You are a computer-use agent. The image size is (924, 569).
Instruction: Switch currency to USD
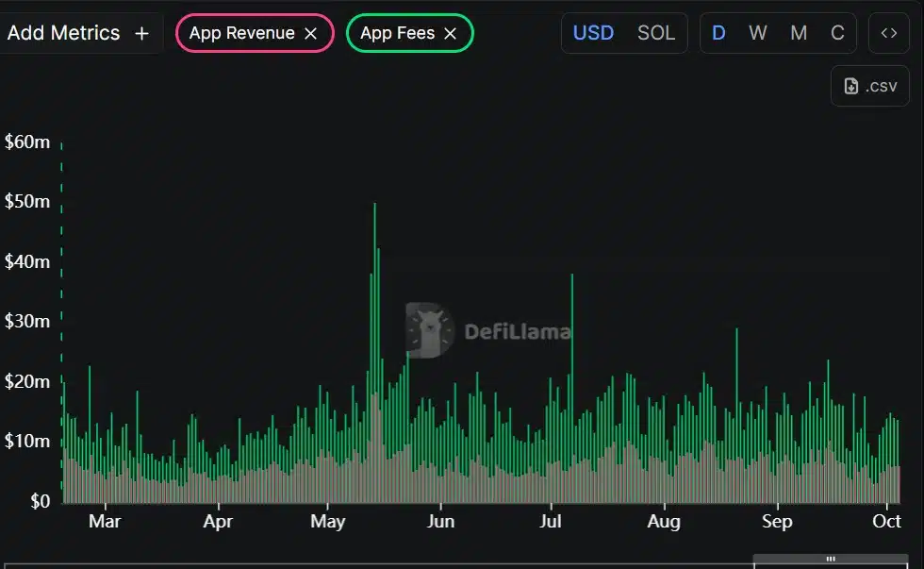593,33
